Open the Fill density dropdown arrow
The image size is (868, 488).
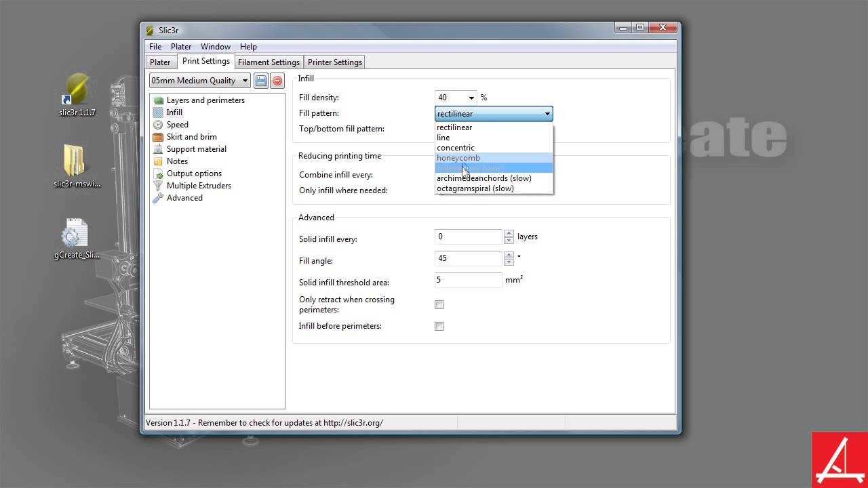click(471, 98)
